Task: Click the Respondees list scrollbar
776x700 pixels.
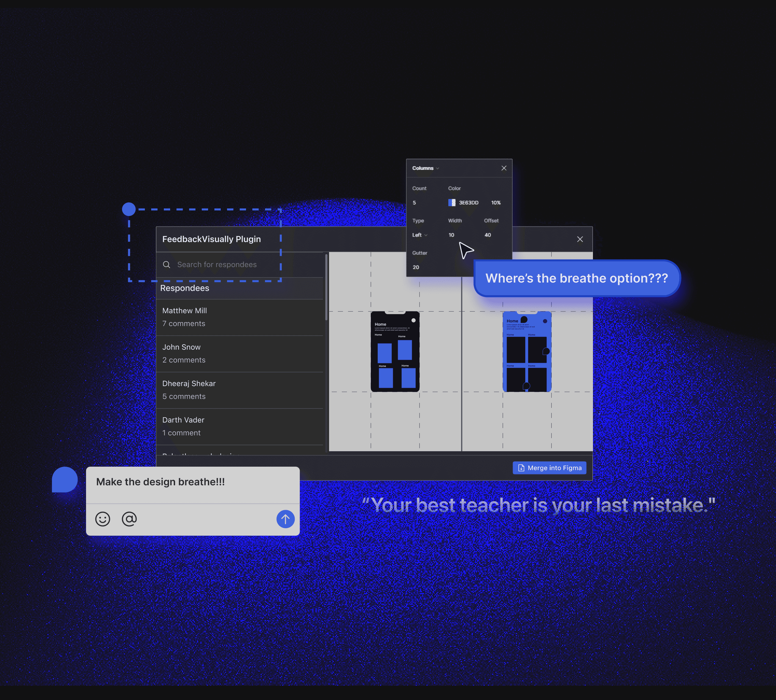Action: [326, 287]
